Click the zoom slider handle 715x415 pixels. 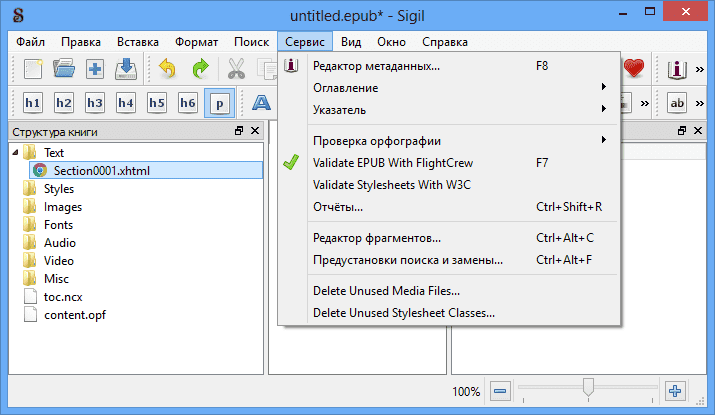(589, 388)
